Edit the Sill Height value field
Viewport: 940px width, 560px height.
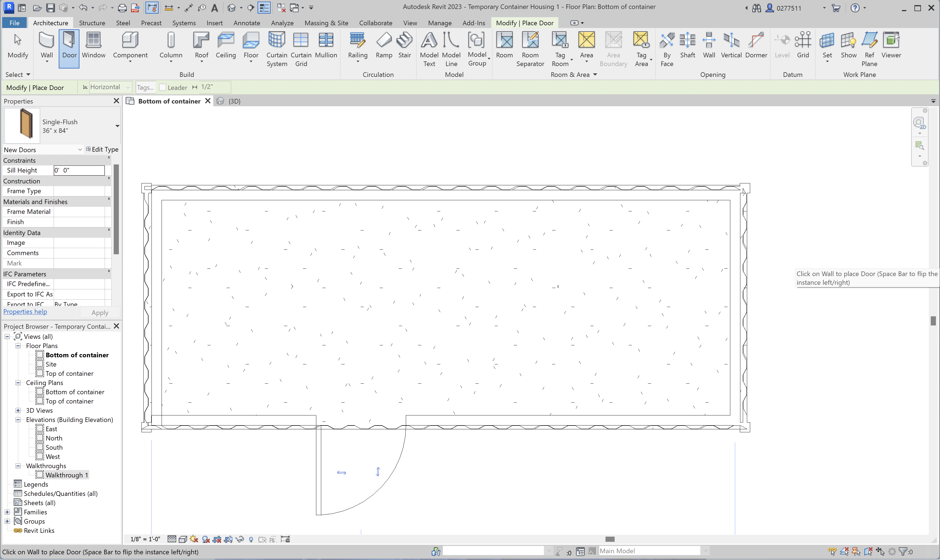[79, 170]
